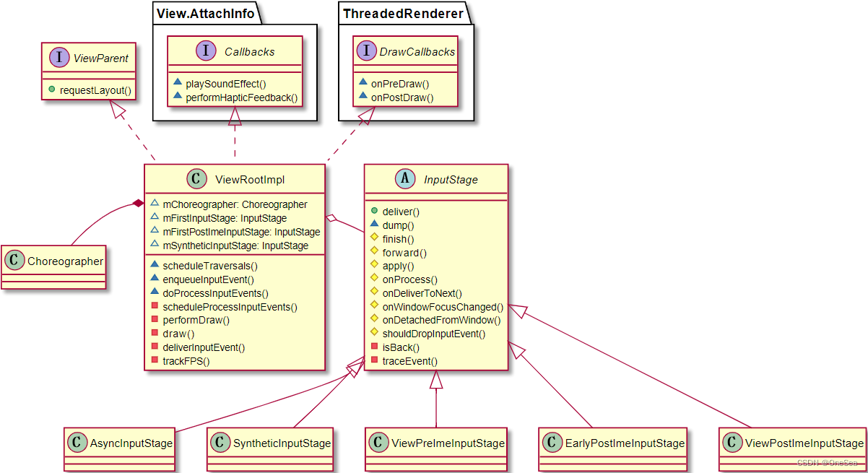Screen dimensions: 868x473
Task: Click the class icon on ViewRootImpl
Action: pos(196,179)
